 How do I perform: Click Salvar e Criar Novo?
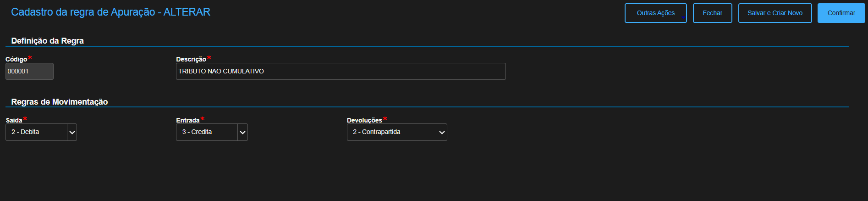(x=775, y=13)
